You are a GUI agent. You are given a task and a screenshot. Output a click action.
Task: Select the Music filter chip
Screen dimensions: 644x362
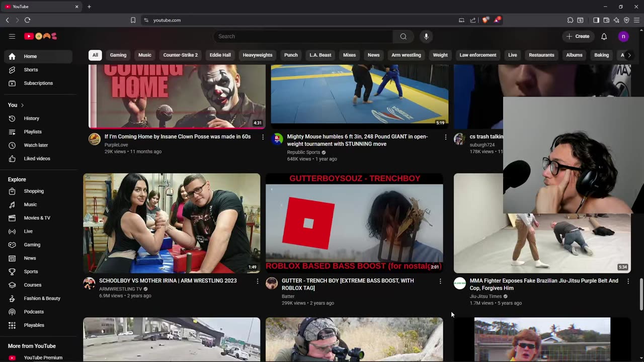click(x=145, y=55)
